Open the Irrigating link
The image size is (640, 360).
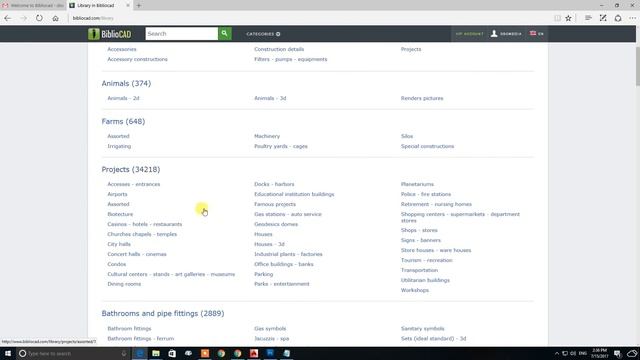(x=119, y=146)
